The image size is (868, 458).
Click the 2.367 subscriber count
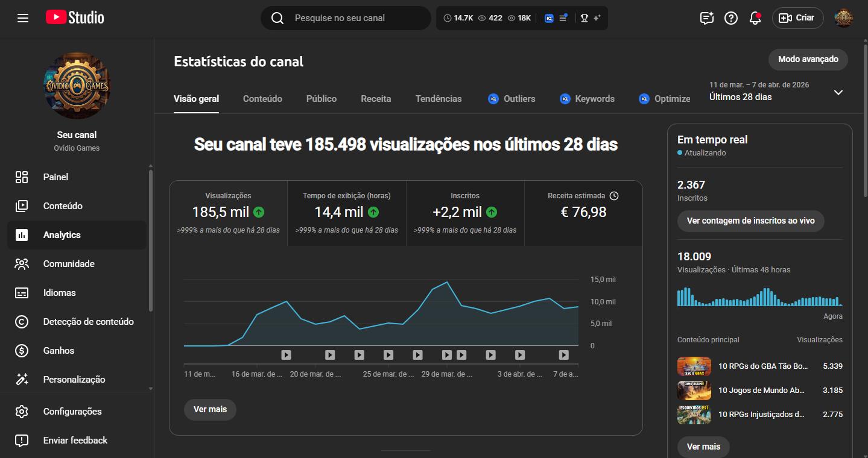[x=691, y=185]
